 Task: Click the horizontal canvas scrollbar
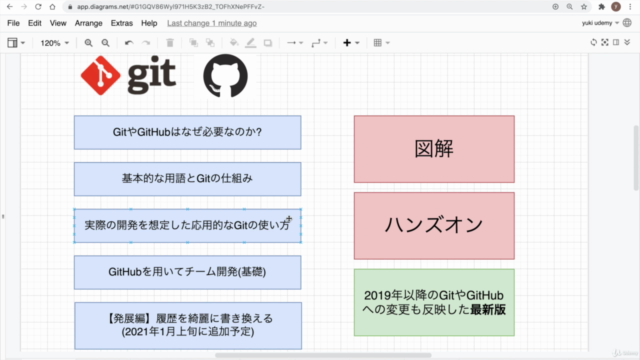point(323,355)
